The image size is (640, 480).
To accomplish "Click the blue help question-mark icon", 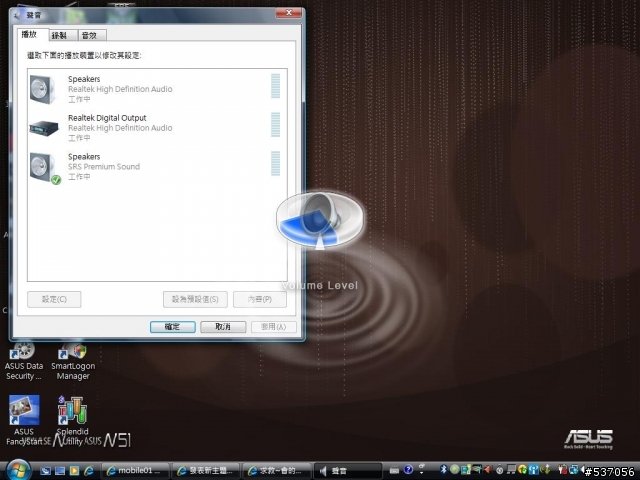I will click(408, 469).
